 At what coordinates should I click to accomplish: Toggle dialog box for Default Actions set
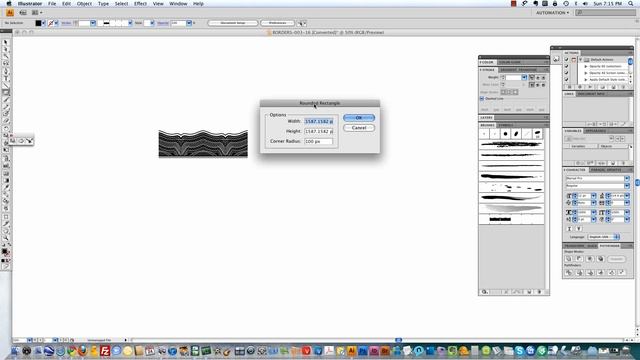[x=573, y=60]
